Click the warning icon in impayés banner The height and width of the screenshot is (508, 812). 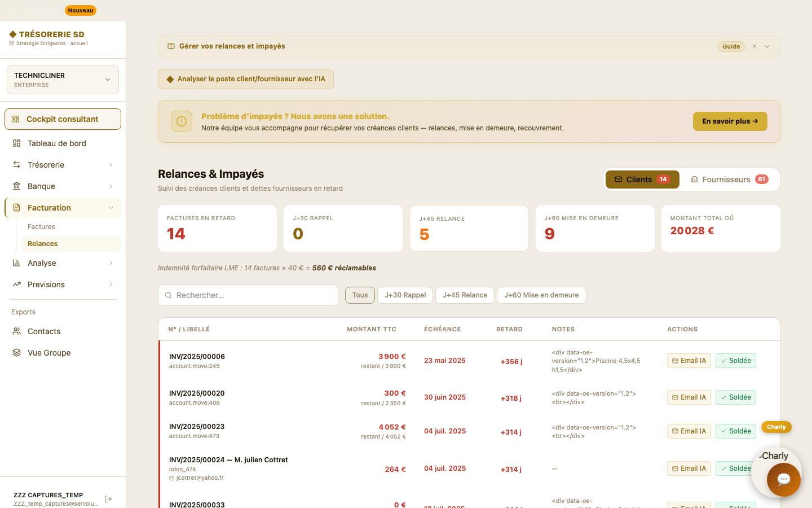pyautogui.click(x=182, y=121)
